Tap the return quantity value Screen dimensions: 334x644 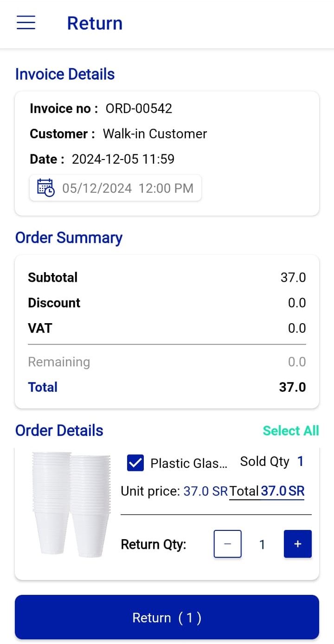262,544
